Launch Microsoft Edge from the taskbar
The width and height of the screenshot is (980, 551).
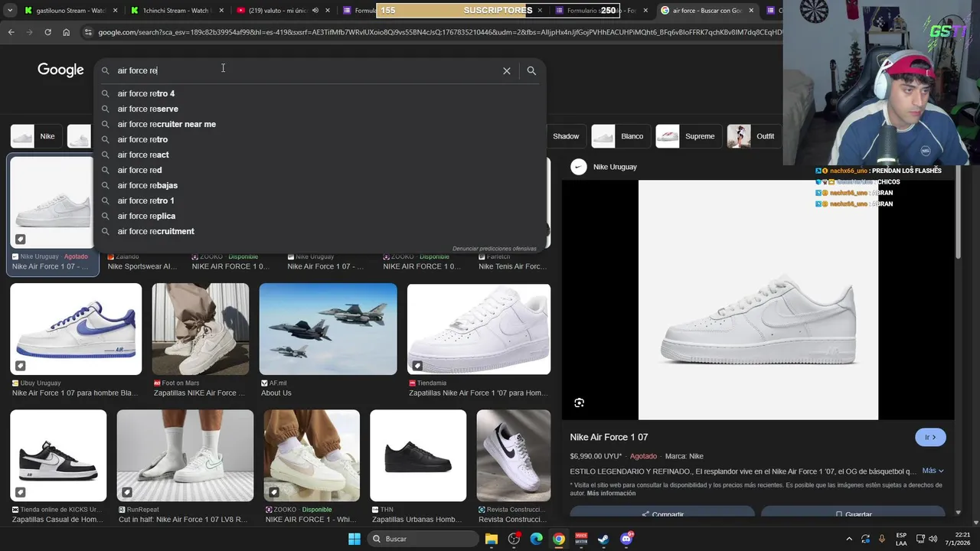[536, 539]
